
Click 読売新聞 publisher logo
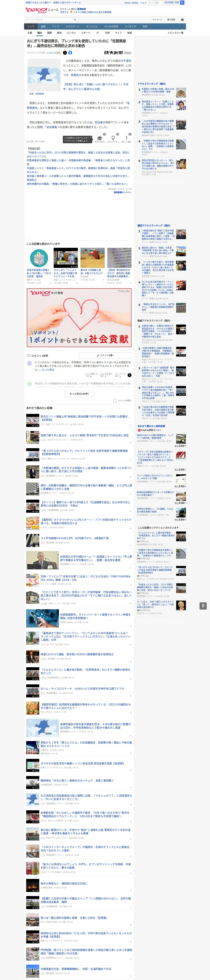click(x=117, y=53)
